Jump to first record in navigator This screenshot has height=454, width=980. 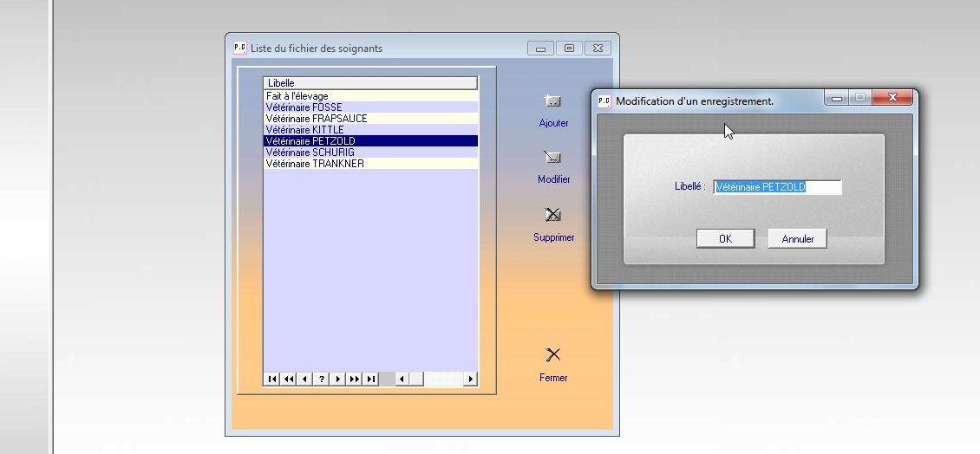click(x=271, y=379)
